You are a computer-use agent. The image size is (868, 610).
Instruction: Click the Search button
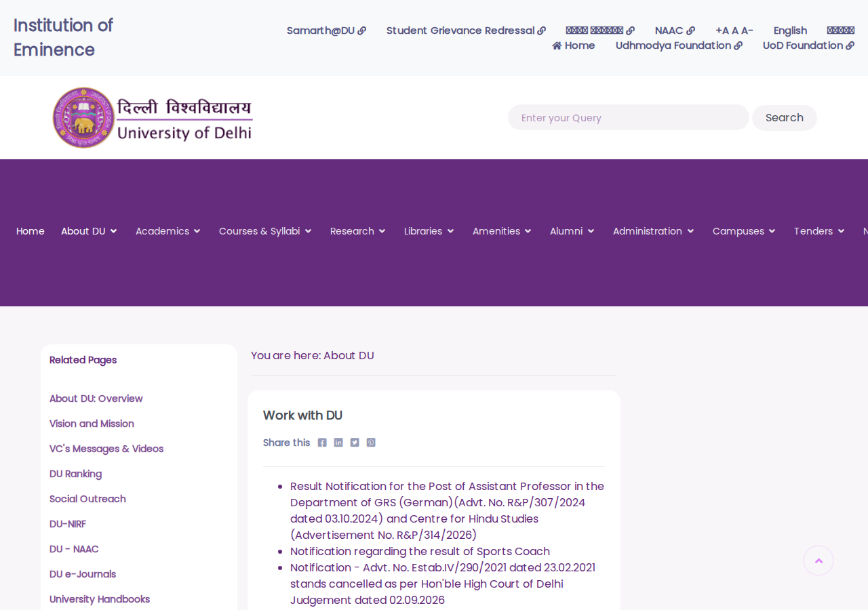pyautogui.click(x=785, y=118)
